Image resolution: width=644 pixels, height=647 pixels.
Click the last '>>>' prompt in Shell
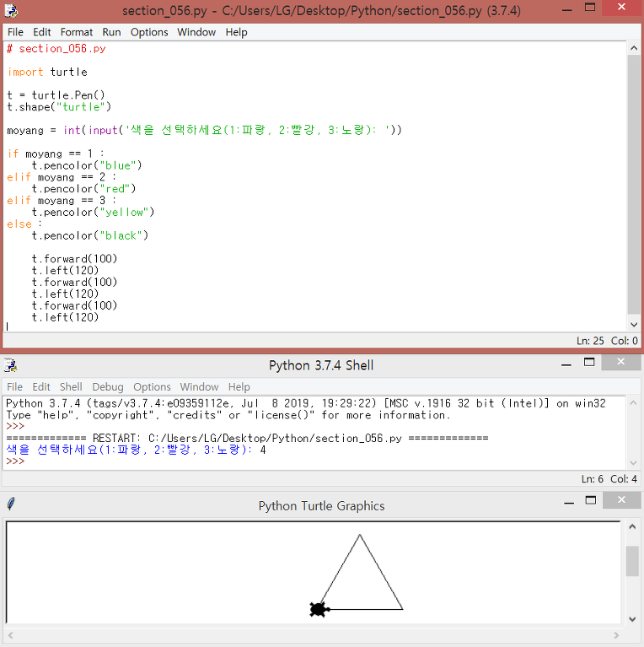[x=15, y=461]
